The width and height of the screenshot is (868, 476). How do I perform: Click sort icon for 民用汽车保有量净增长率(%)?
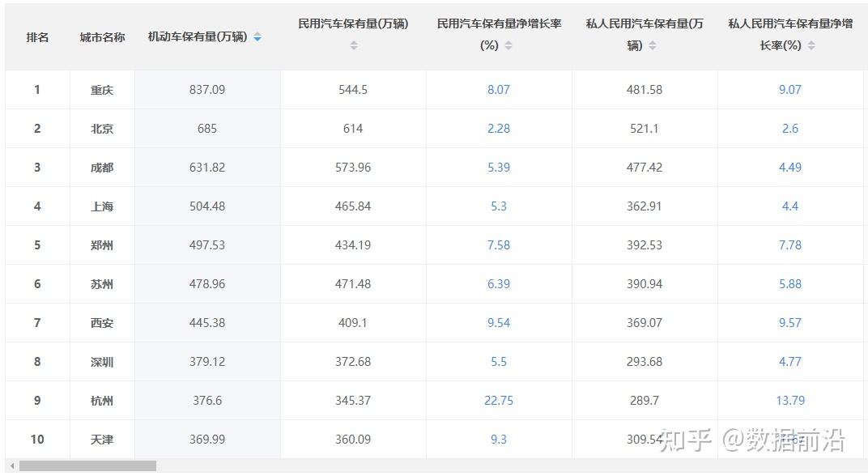coord(508,46)
